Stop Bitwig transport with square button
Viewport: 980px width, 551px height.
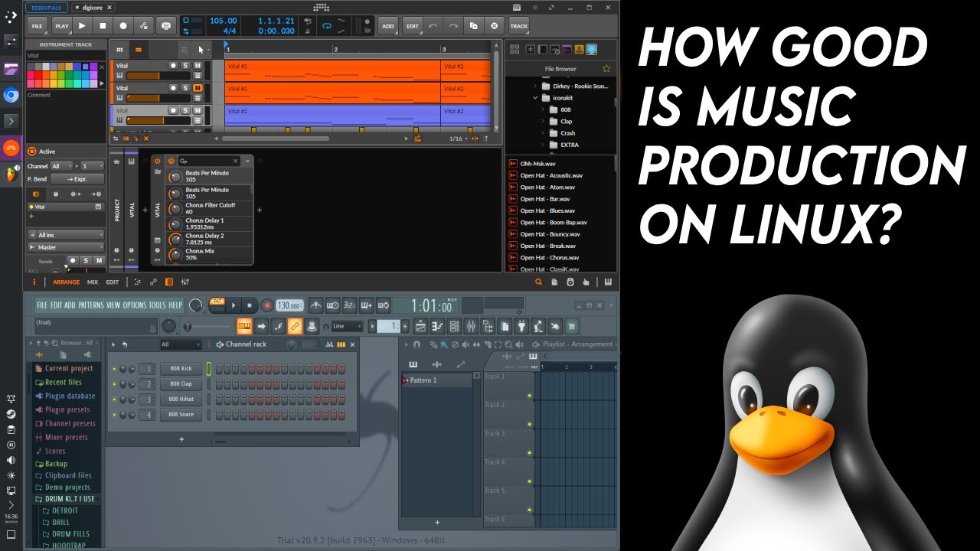pos(103,26)
